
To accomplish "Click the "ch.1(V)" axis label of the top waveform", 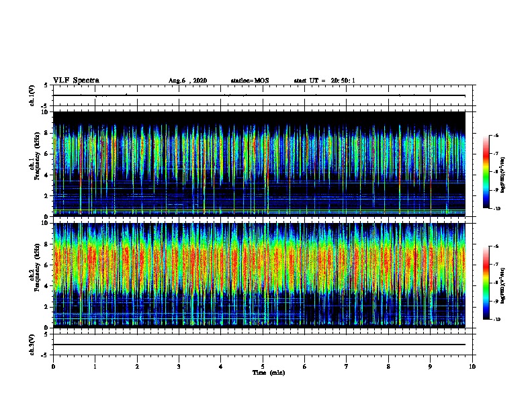I will (32, 95).
